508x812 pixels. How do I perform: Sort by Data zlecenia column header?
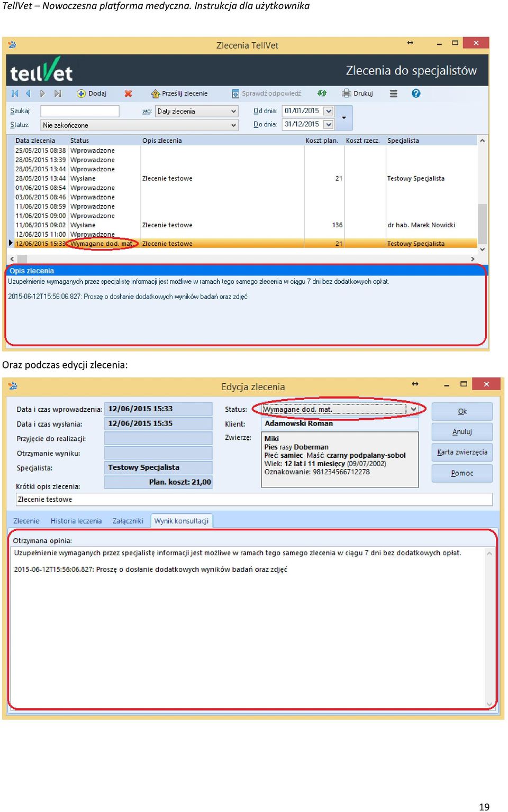pos(35,141)
